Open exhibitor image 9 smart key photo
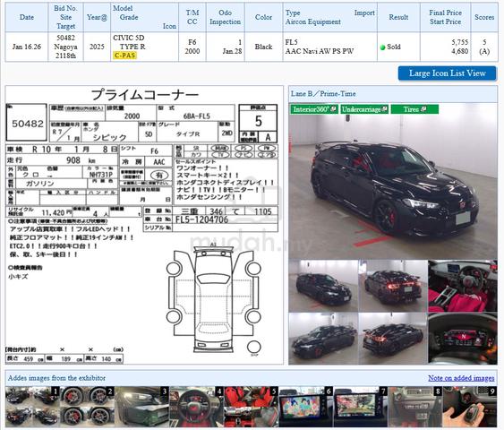Viewport: 504px width, 430px height. coord(470,407)
